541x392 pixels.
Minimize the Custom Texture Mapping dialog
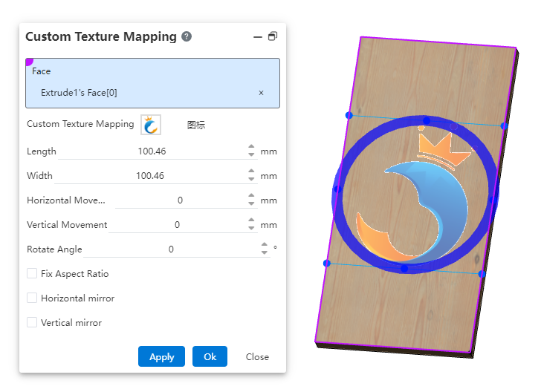[x=258, y=37]
